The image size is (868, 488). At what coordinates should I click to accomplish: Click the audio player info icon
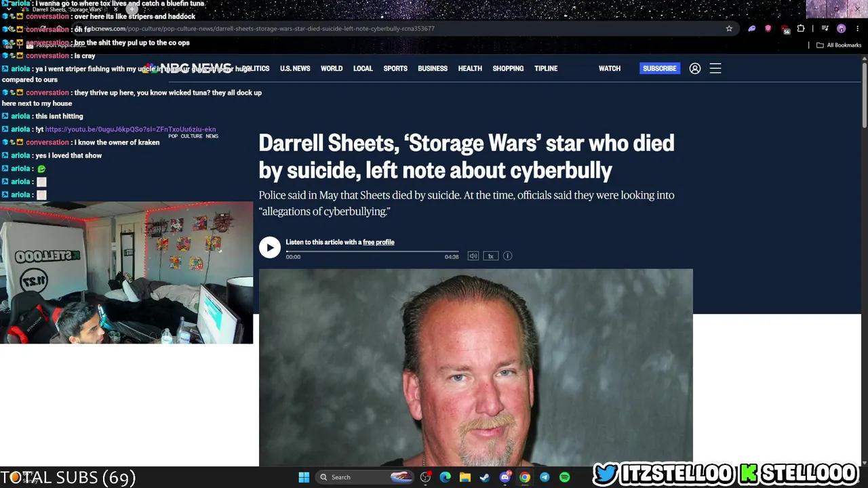tap(507, 256)
